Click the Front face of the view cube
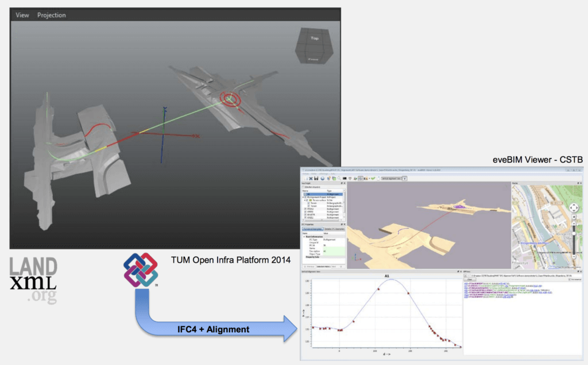Viewport: 588px width, 365px height. pyautogui.click(x=314, y=59)
